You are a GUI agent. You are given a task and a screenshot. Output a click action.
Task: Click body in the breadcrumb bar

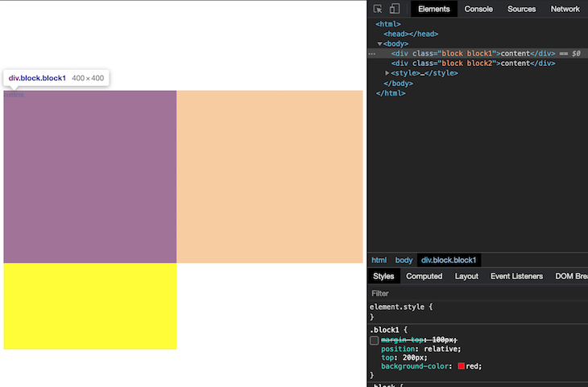(x=404, y=260)
